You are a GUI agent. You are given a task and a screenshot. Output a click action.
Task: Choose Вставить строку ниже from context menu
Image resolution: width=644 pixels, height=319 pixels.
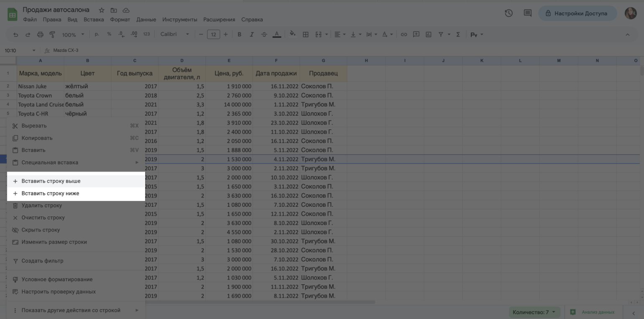pyautogui.click(x=50, y=193)
